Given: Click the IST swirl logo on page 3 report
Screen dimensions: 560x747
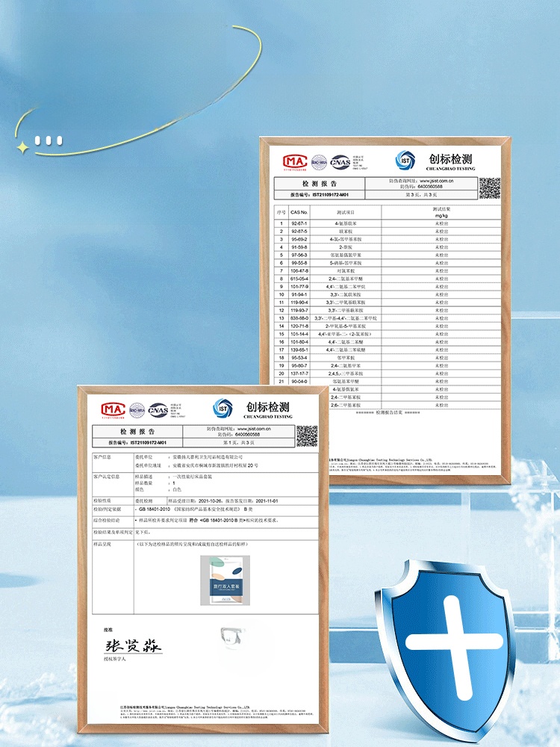Looking at the screenshot, I should pyautogui.click(x=405, y=161).
